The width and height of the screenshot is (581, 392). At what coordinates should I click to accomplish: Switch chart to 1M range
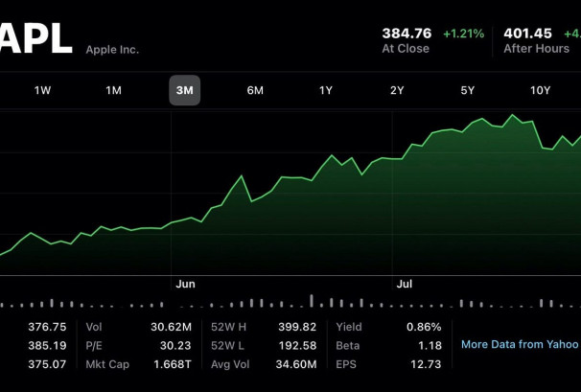[113, 90]
